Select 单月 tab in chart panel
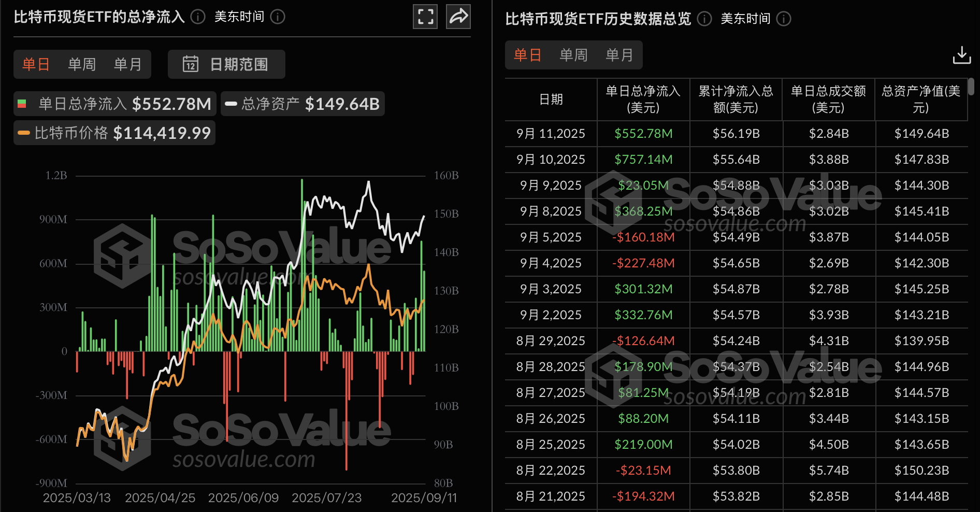Image resolution: width=980 pixels, height=512 pixels. tap(127, 64)
